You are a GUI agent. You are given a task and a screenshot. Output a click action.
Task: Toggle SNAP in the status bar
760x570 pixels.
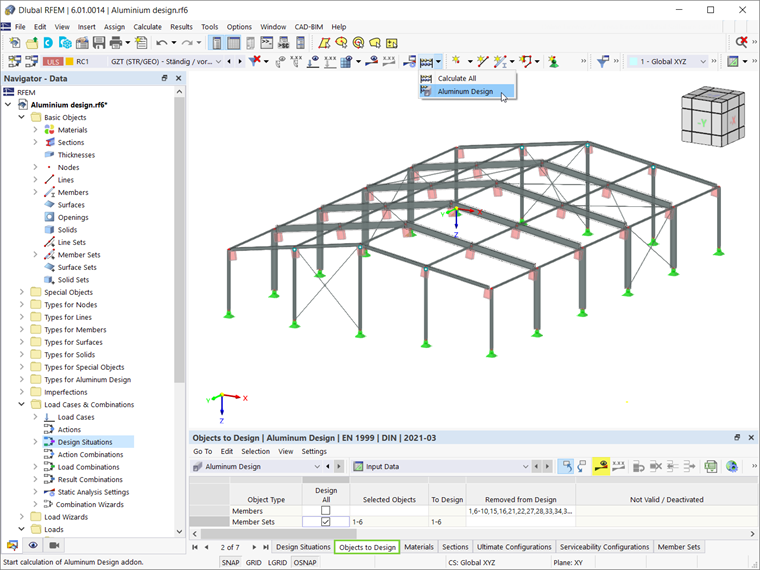(x=230, y=562)
